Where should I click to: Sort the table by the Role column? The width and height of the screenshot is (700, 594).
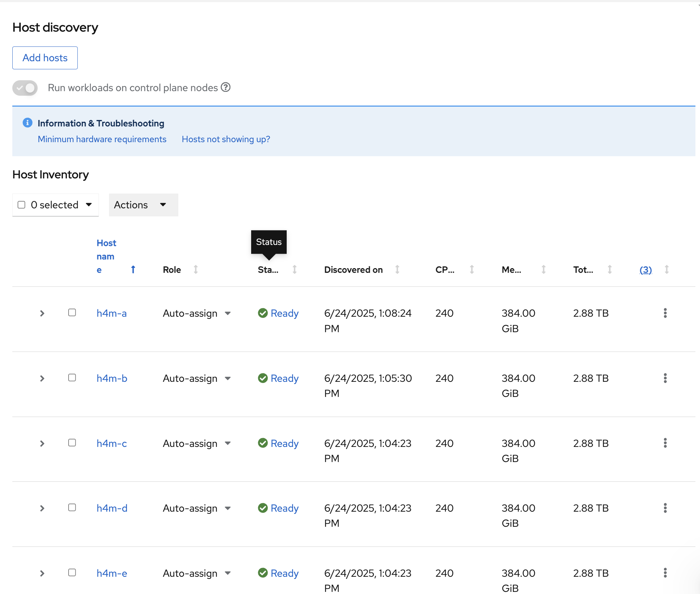(x=196, y=270)
